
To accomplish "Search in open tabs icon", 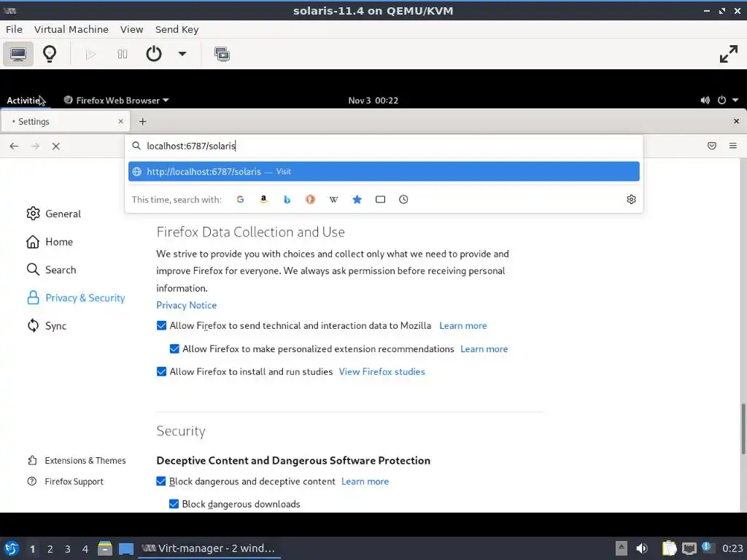I will (x=380, y=200).
